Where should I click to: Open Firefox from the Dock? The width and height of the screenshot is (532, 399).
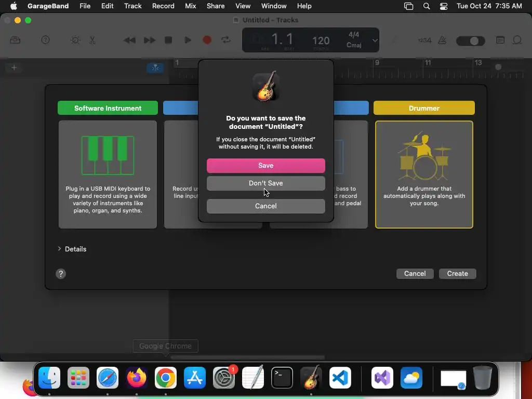point(137,378)
